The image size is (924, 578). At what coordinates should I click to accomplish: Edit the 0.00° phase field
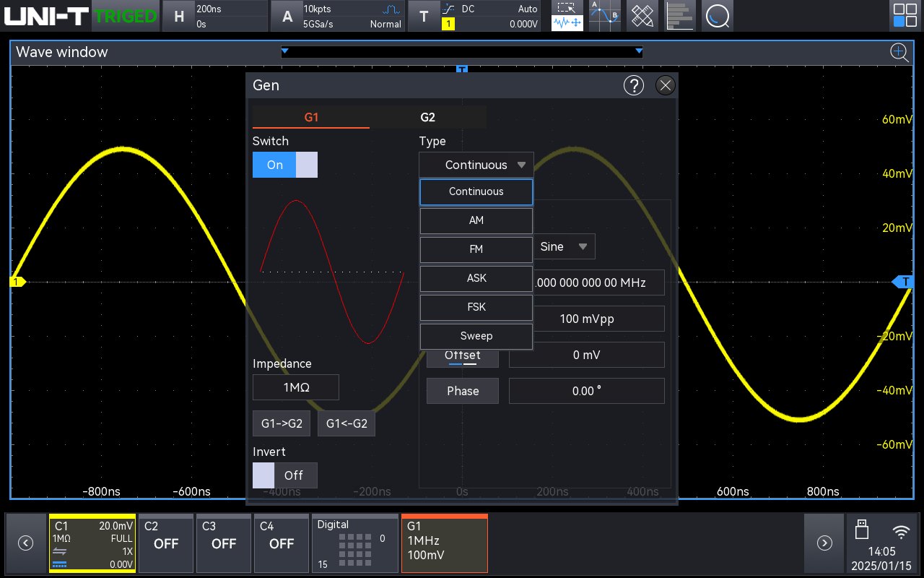pos(587,391)
